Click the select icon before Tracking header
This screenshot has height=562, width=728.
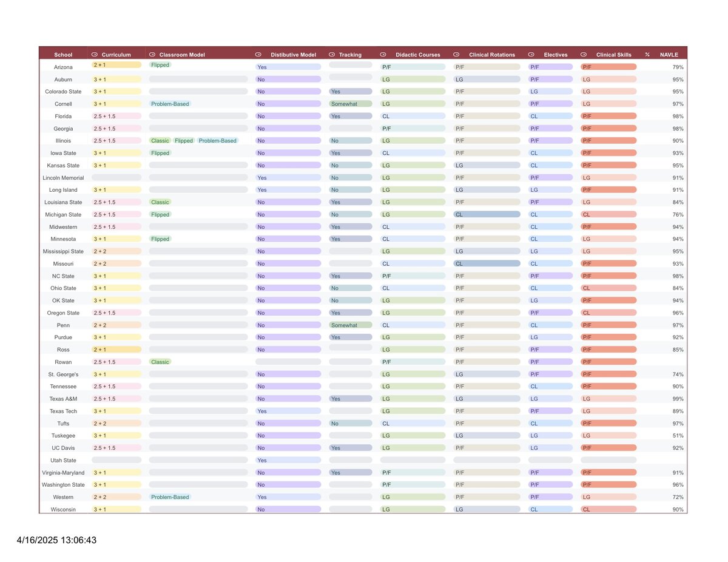click(x=331, y=55)
